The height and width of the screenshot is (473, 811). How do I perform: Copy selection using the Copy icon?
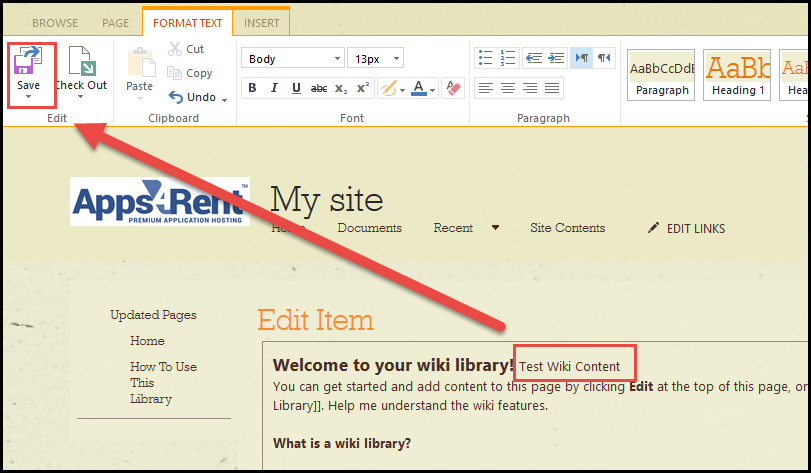pos(174,73)
